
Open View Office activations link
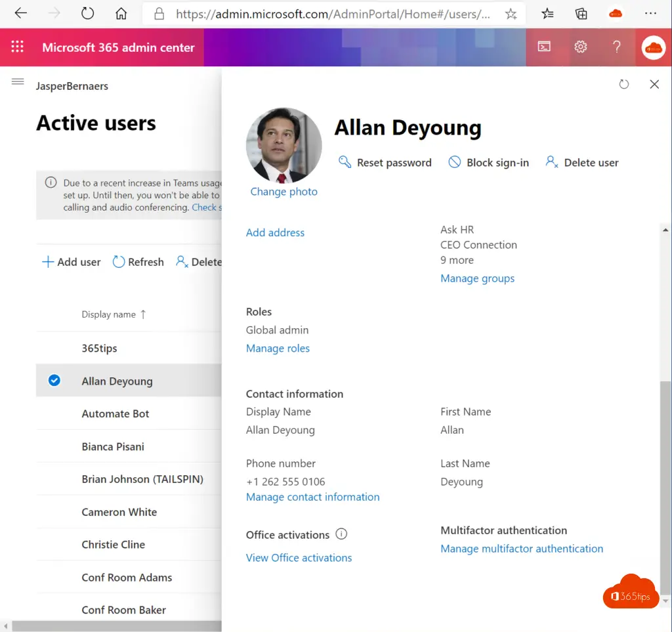pyautogui.click(x=299, y=558)
